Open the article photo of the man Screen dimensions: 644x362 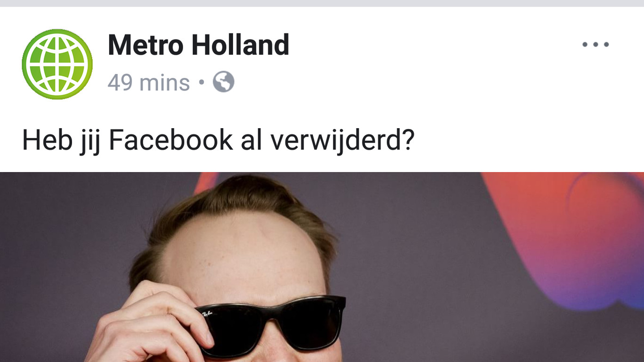(322, 267)
